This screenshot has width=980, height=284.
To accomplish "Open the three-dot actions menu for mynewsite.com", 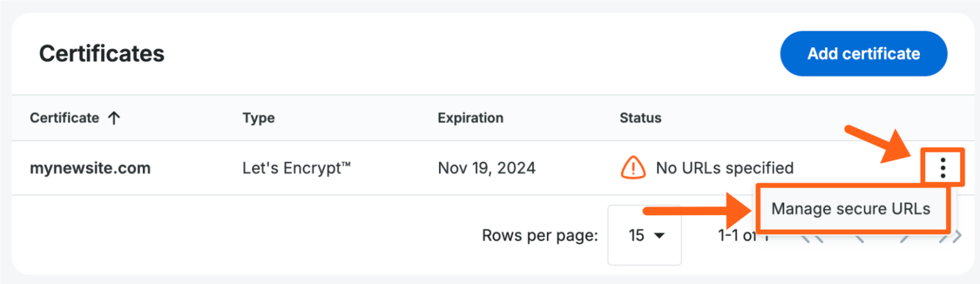I will [x=942, y=168].
